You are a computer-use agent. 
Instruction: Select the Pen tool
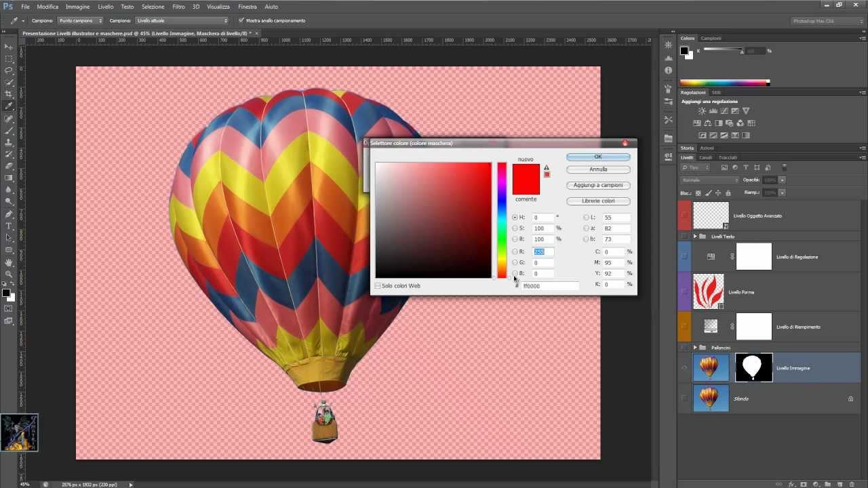9,213
